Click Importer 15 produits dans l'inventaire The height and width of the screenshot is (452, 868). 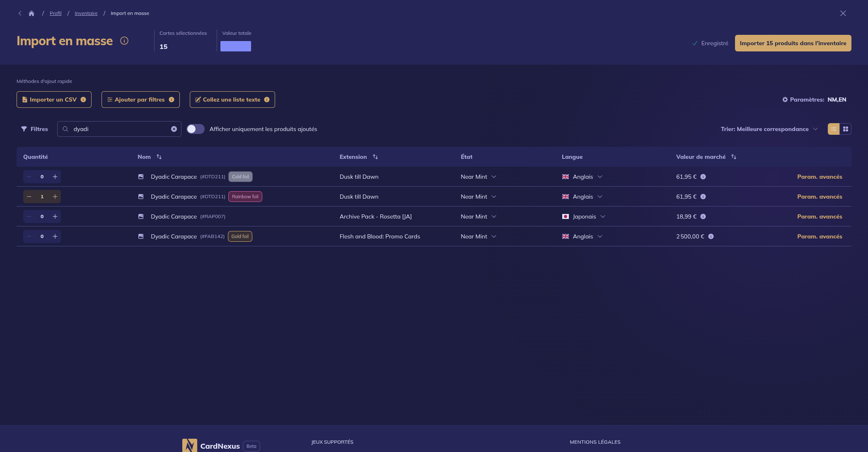(x=793, y=43)
